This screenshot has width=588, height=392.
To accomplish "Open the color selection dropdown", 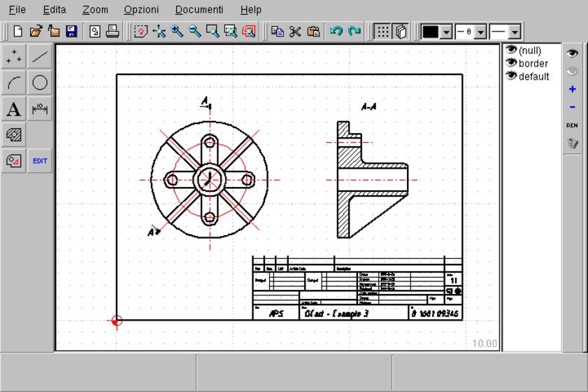I will pos(447,31).
